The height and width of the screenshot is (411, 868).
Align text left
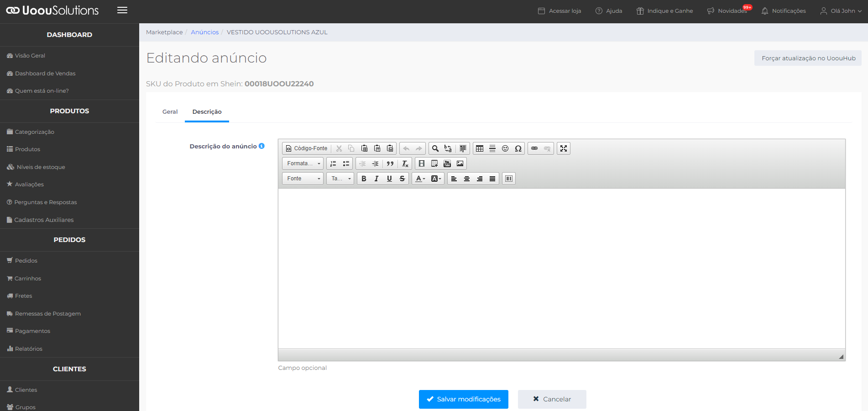454,179
